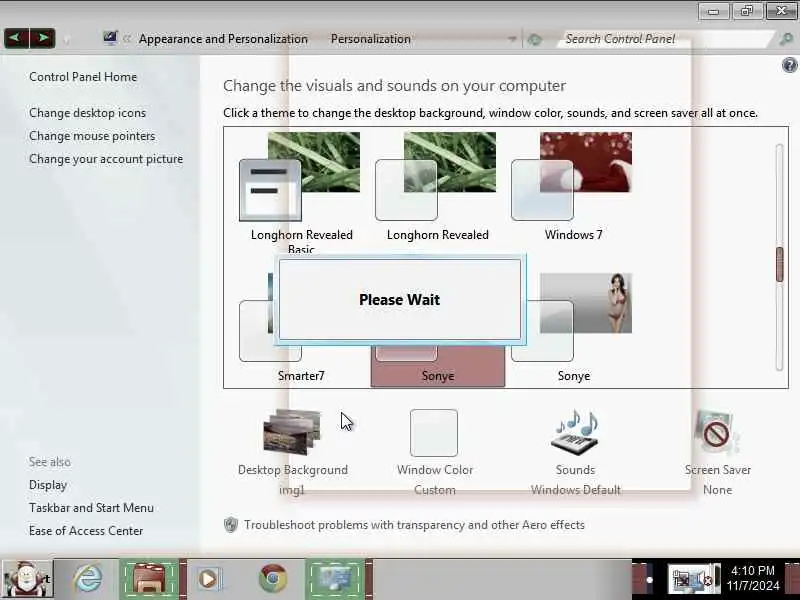800x600 pixels.
Task: Open Taskbar and Start Menu link
Action: click(x=91, y=508)
